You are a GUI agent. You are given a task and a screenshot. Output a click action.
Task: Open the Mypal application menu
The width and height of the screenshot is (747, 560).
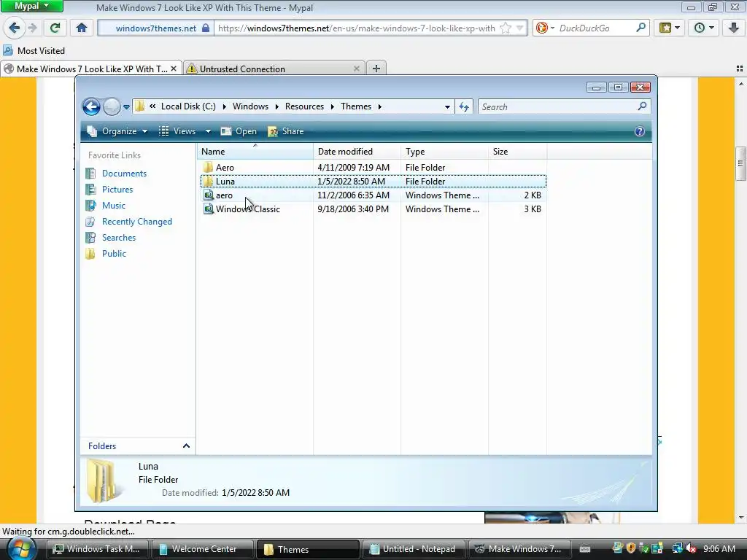(x=31, y=6)
